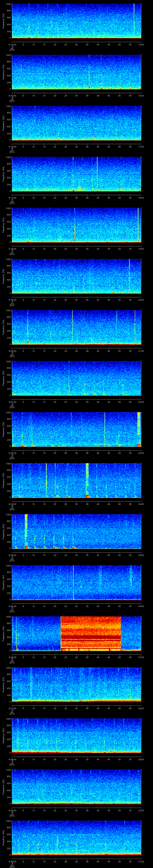Click the "26:00" end time label
The height and width of the screenshot is (868, 153).
coord(141,606)
